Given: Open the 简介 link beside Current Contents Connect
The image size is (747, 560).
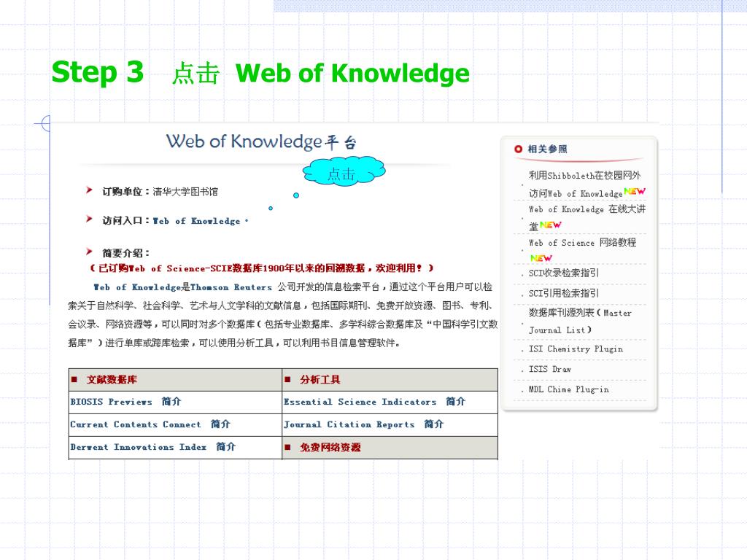Looking at the screenshot, I should click(220, 424).
